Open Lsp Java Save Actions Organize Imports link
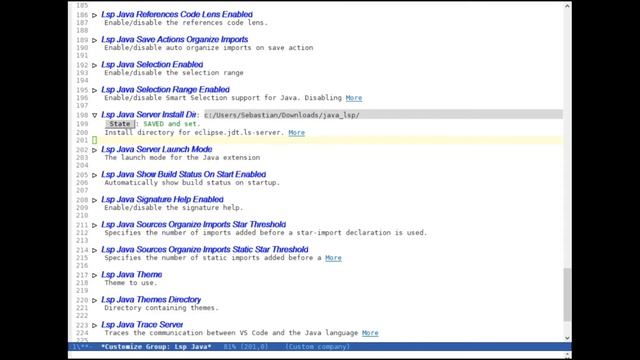The height and width of the screenshot is (360, 640). click(174, 39)
